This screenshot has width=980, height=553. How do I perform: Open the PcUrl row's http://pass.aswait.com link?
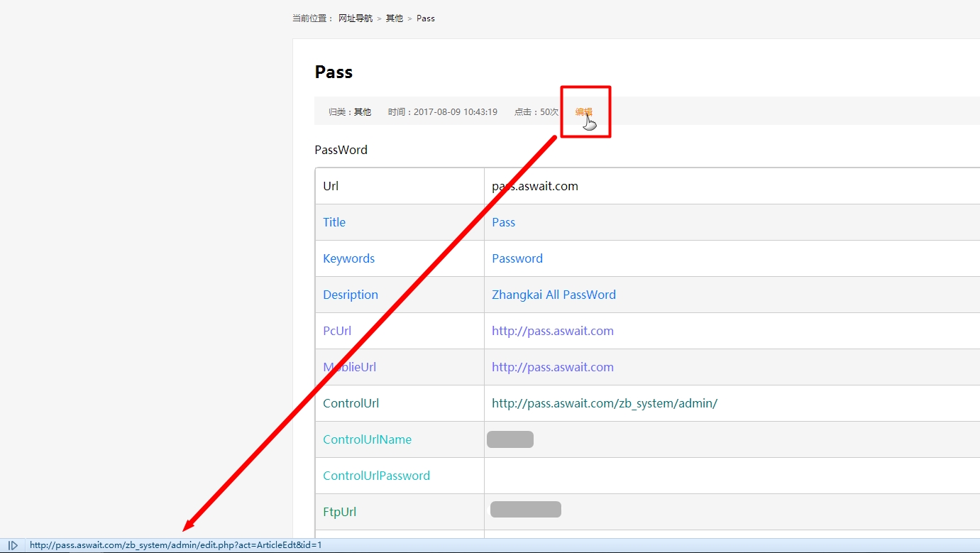pos(552,331)
